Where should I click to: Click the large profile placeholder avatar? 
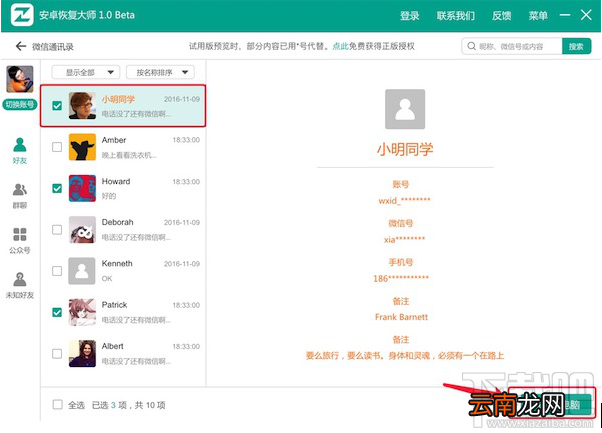click(x=405, y=109)
